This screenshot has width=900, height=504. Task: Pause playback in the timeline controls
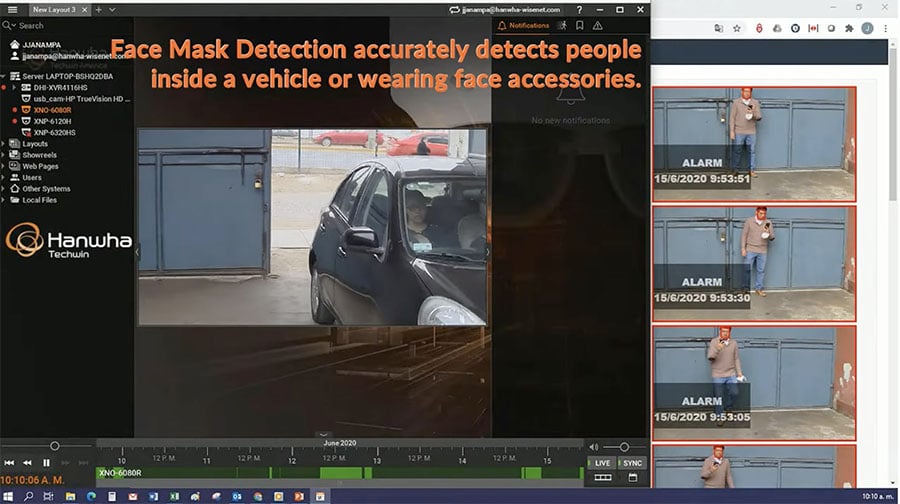46,463
